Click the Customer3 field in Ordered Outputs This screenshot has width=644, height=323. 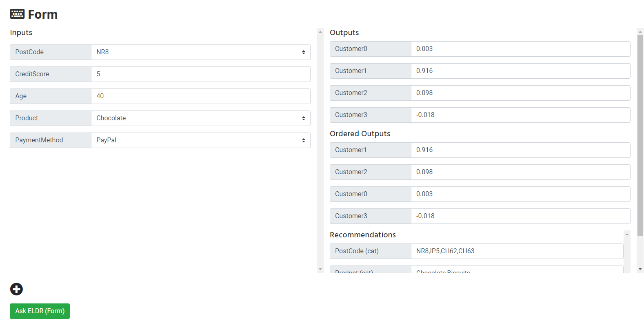(520, 216)
